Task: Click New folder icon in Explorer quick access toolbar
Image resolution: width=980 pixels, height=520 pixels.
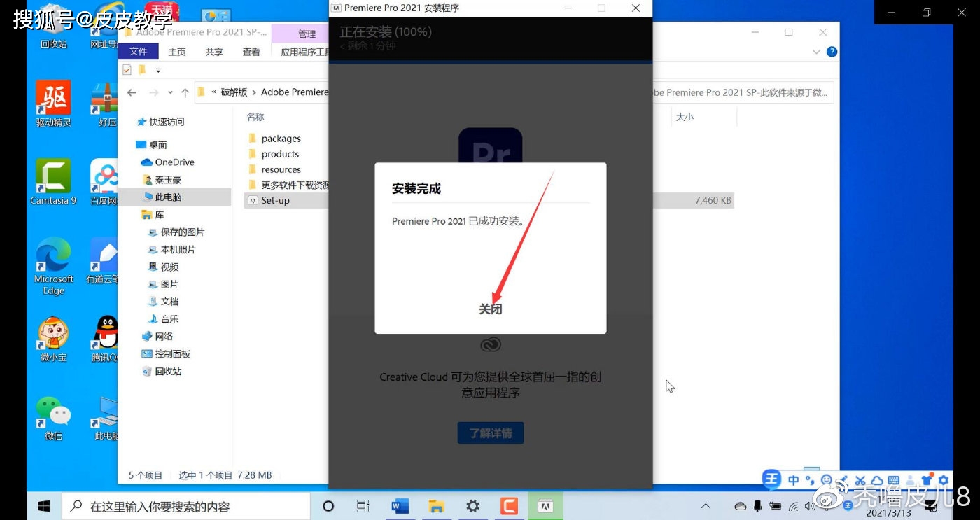Action: click(x=142, y=70)
